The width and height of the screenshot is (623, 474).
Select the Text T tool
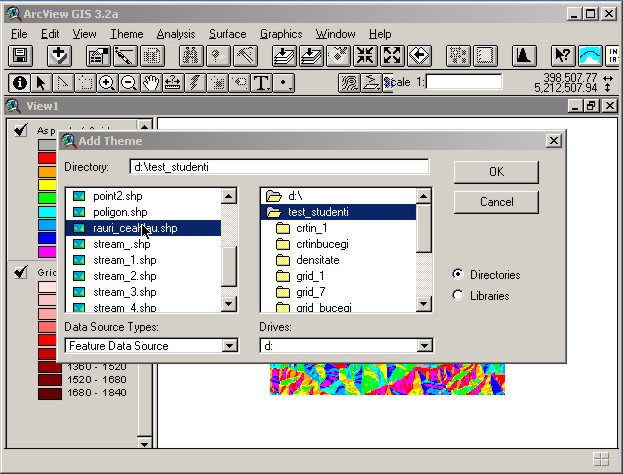point(261,83)
